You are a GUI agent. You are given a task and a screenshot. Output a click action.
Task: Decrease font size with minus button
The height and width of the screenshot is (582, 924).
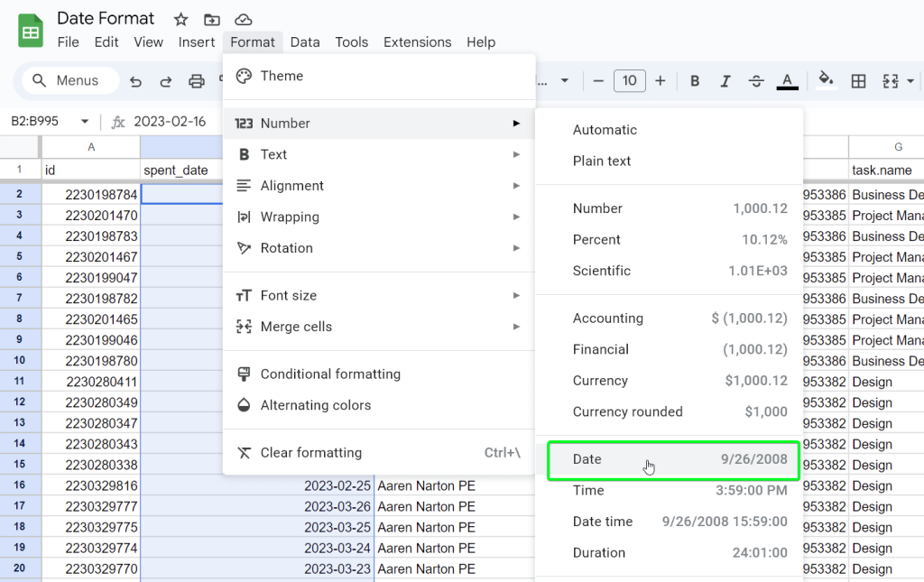click(598, 80)
